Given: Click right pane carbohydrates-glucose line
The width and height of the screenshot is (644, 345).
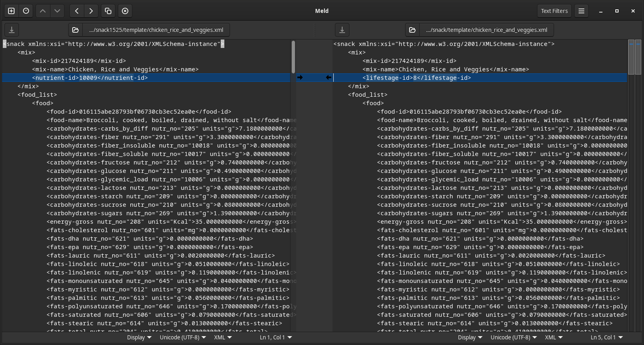Looking at the screenshot, I should click(502, 171).
